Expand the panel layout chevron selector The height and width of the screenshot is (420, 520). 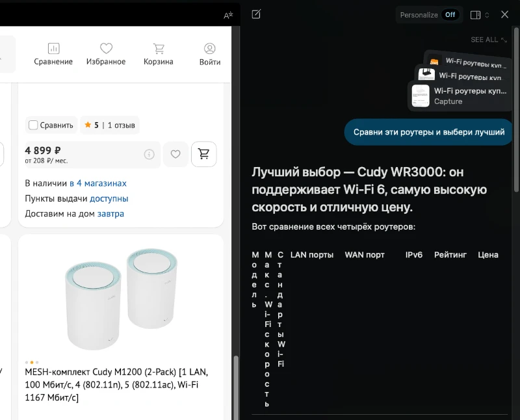pyautogui.click(x=487, y=15)
